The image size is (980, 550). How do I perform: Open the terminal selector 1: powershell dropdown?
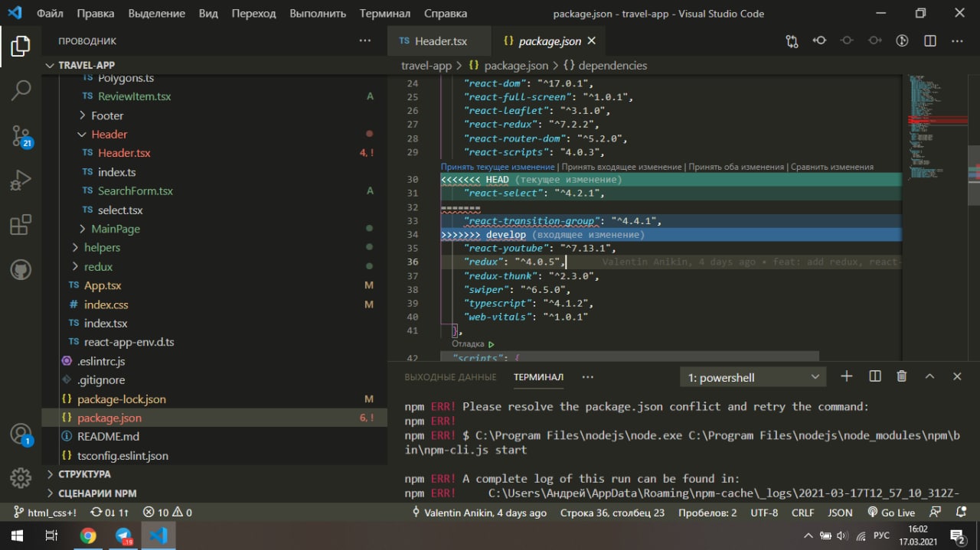coord(753,377)
